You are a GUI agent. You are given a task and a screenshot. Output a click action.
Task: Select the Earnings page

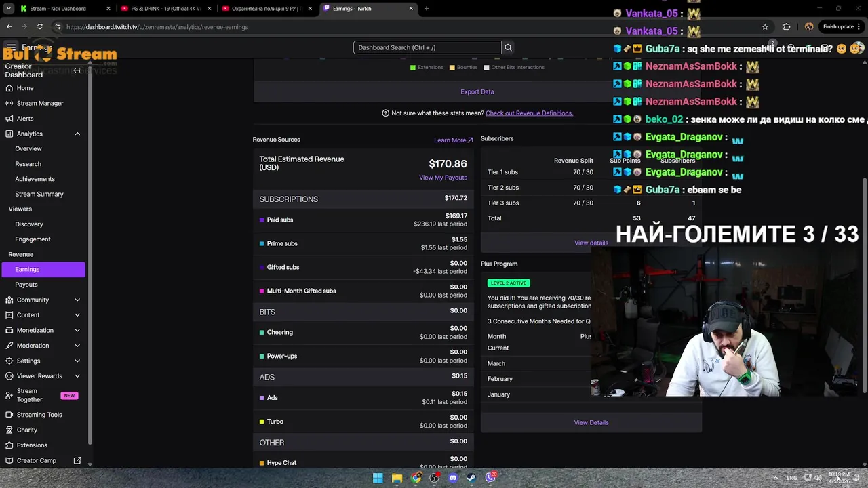(x=43, y=269)
